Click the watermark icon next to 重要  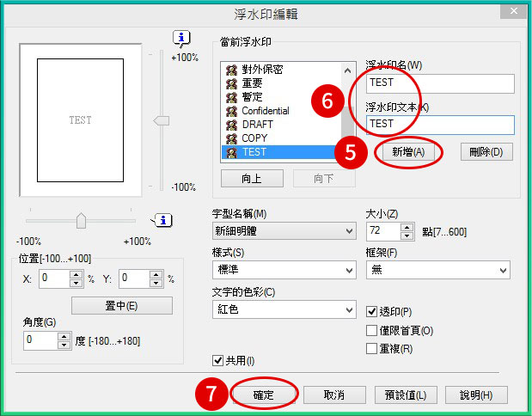(x=231, y=83)
